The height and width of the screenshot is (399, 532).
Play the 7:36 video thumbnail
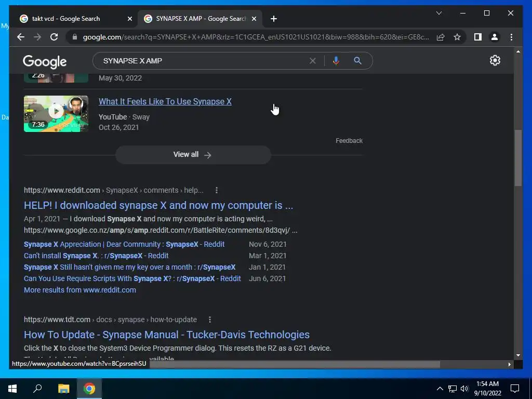56,114
